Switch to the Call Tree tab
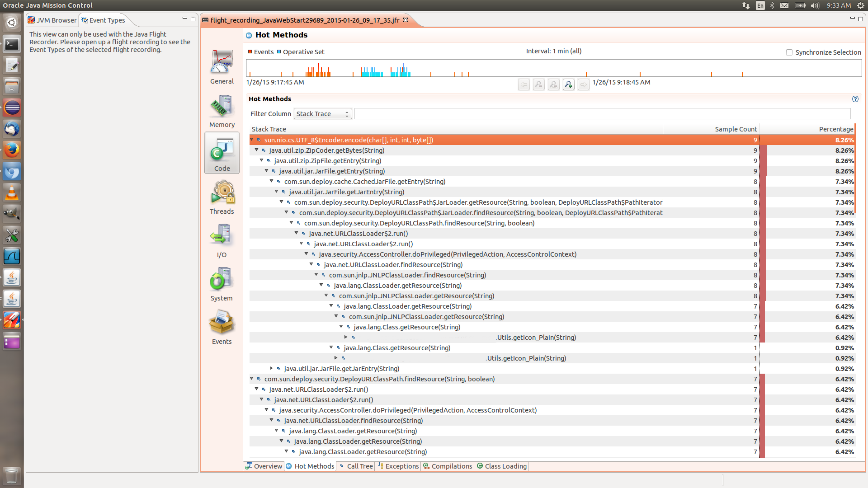This screenshot has width=868, height=488. pos(356,466)
